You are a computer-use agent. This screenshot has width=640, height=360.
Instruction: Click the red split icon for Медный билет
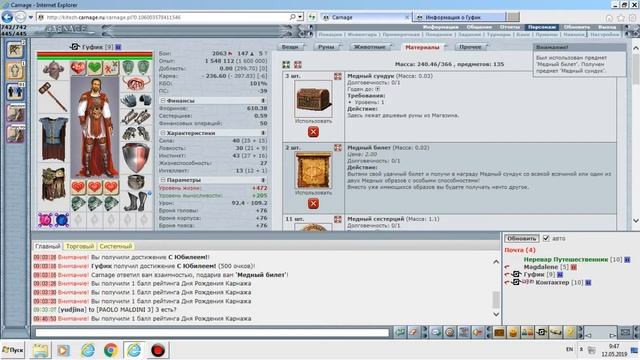[x=338, y=148]
